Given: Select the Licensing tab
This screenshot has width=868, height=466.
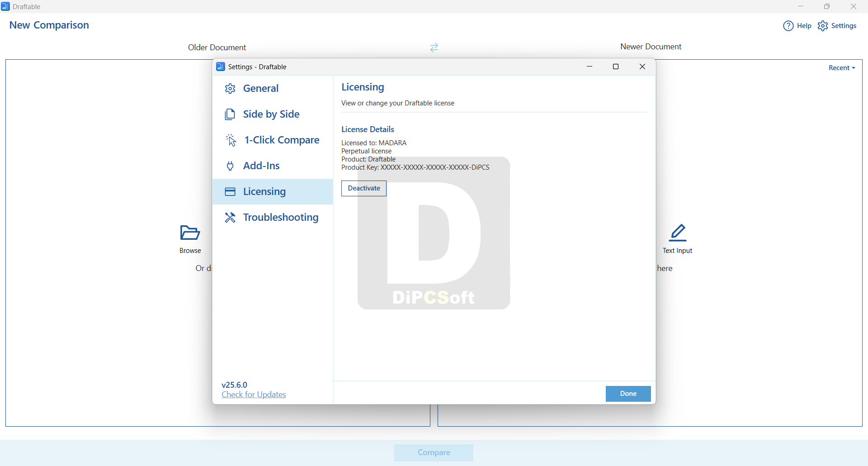Looking at the screenshot, I should pos(273,191).
